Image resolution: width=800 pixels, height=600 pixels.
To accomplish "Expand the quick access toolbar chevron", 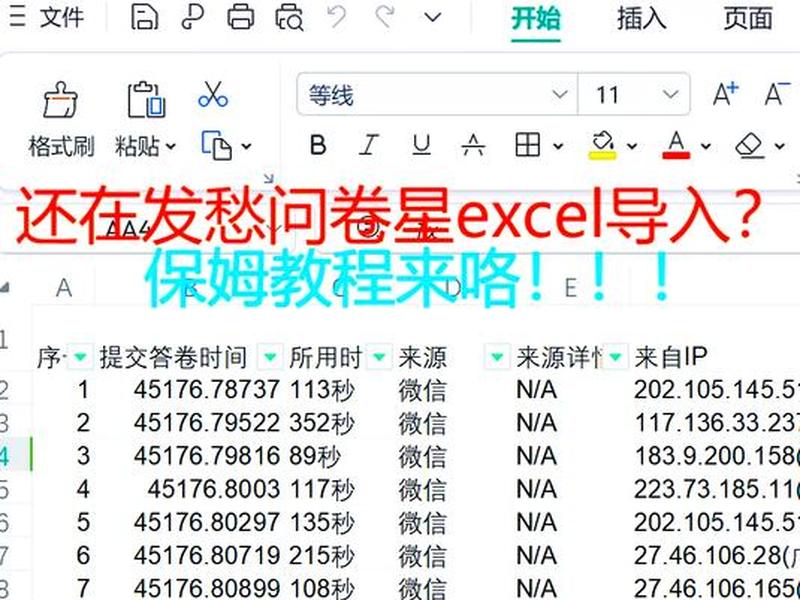I will (x=433, y=18).
